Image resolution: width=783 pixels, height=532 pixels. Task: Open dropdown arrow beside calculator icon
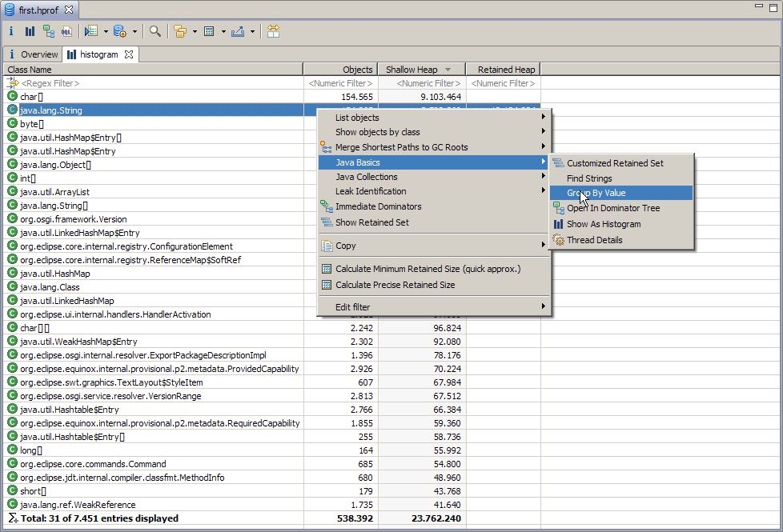[x=223, y=32]
